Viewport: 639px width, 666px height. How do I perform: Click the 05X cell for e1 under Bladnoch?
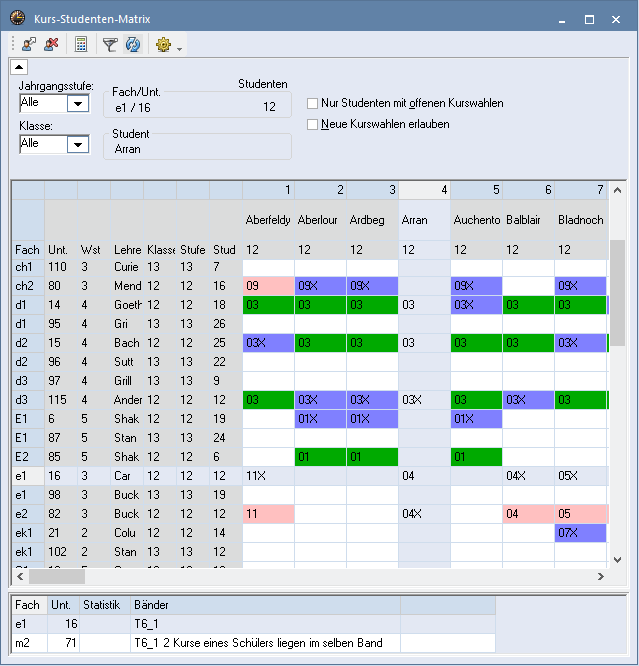[x=581, y=476]
